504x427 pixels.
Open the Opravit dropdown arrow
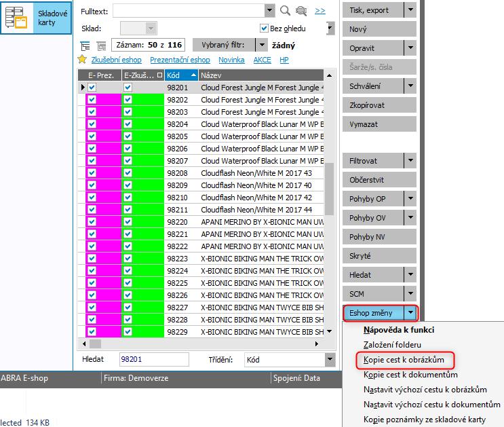[410, 48]
